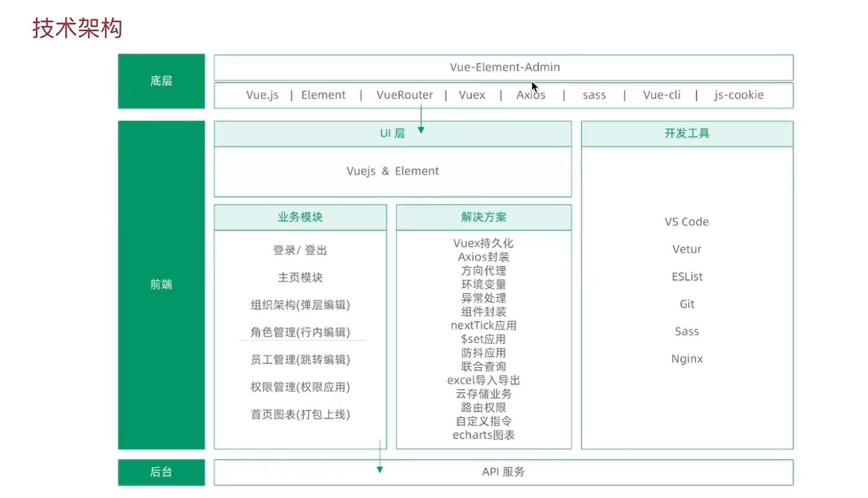Click the 解决方案 header
The image size is (868, 498).
coord(484,218)
